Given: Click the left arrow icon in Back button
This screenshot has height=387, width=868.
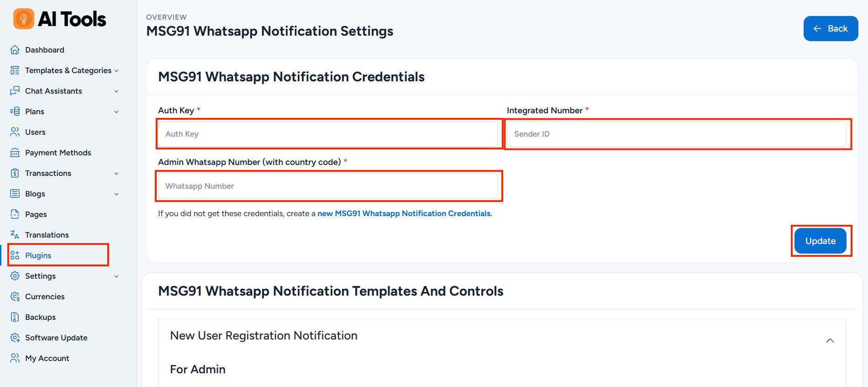Looking at the screenshot, I should 817,29.
